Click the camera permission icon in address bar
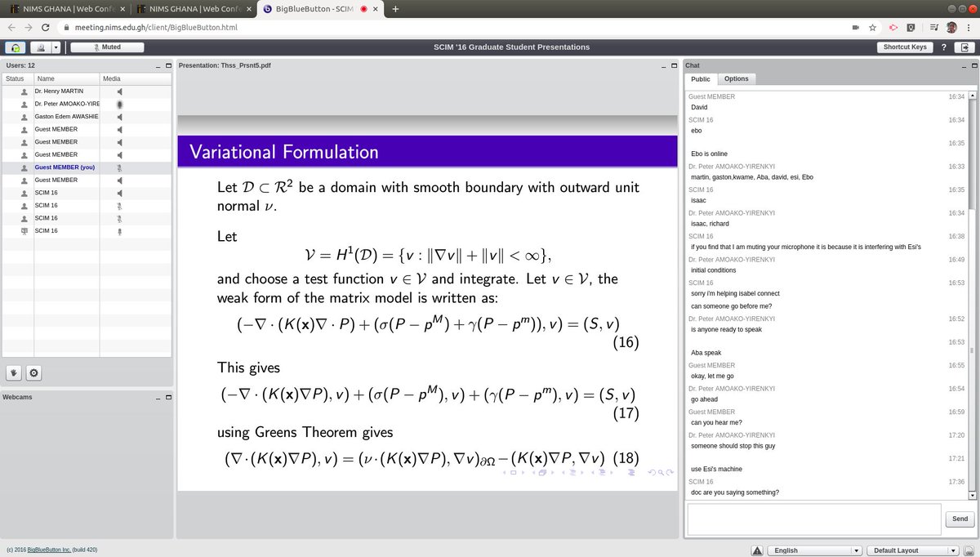Image resolution: width=980 pixels, height=557 pixels. [855, 27]
